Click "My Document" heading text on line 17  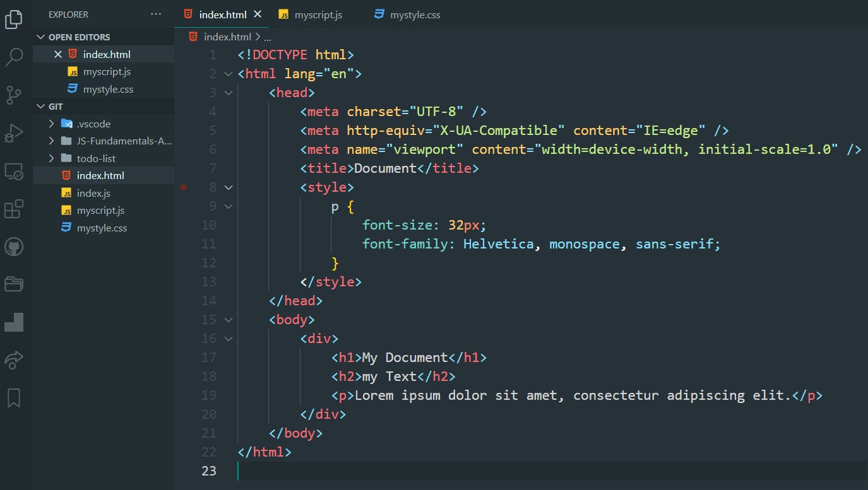(x=405, y=358)
